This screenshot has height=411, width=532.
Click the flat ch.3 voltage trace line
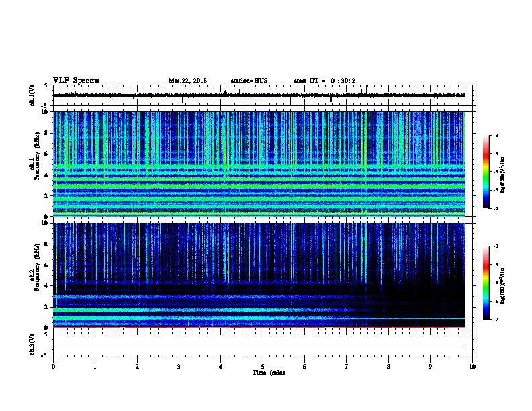click(259, 345)
